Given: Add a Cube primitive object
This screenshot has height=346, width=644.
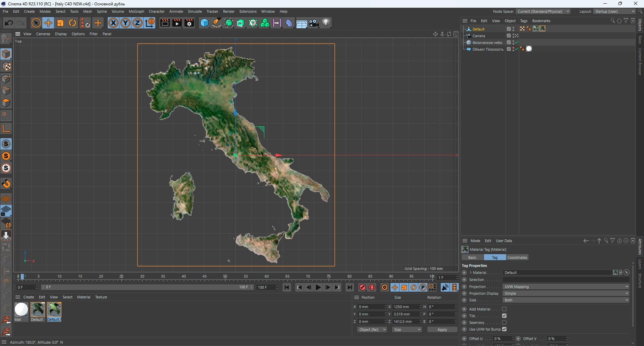Looking at the screenshot, I should coord(204,23).
